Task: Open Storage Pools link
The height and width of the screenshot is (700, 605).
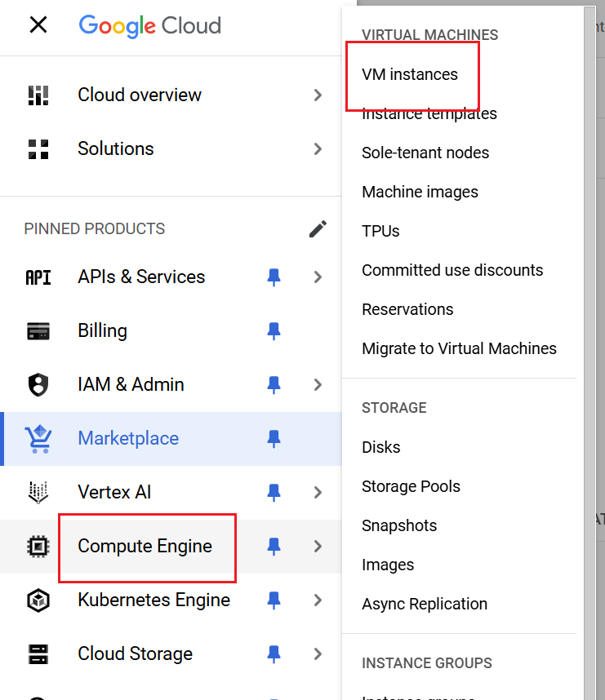Action: pos(411,486)
